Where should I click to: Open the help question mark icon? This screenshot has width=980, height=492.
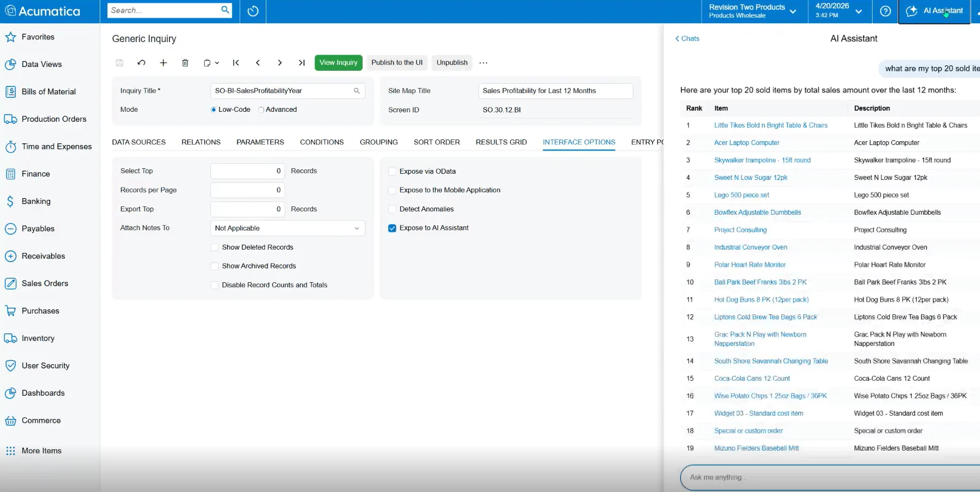(x=885, y=11)
